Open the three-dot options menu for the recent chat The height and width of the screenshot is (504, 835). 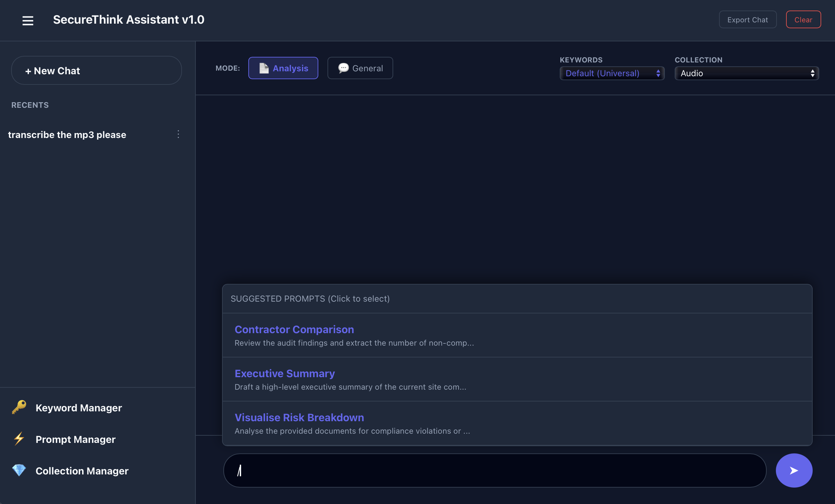pyautogui.click(x=178, y=134)
